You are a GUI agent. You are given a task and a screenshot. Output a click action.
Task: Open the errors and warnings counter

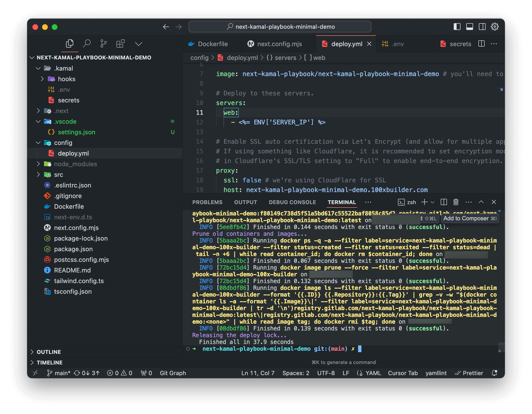click(x=120, y=373)
